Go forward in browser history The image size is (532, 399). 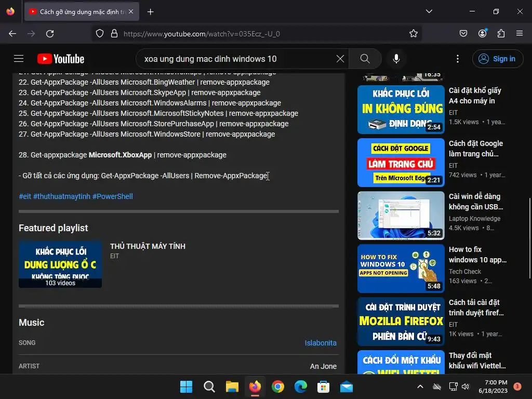31,34
